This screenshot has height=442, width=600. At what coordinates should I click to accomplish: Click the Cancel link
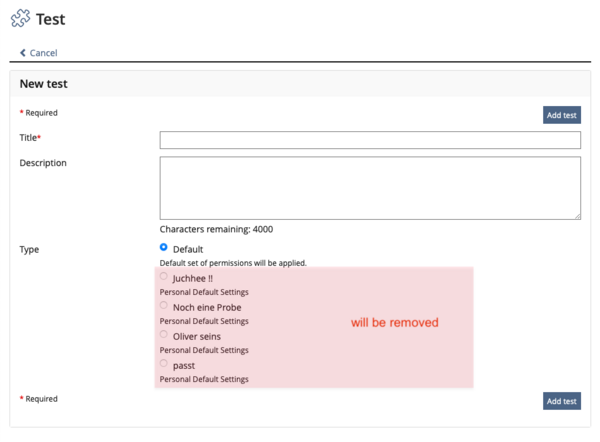tap(43, 53)
